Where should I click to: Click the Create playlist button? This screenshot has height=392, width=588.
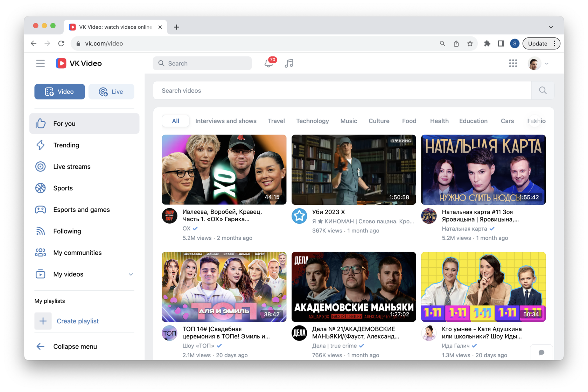coord(78,321)
